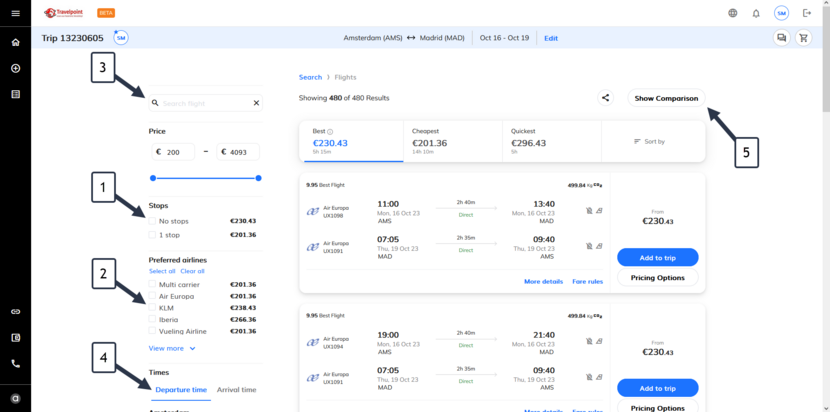Click the link icon in sidebar
830x412 pixels.
pyautogui.click(x=15, y=311)
